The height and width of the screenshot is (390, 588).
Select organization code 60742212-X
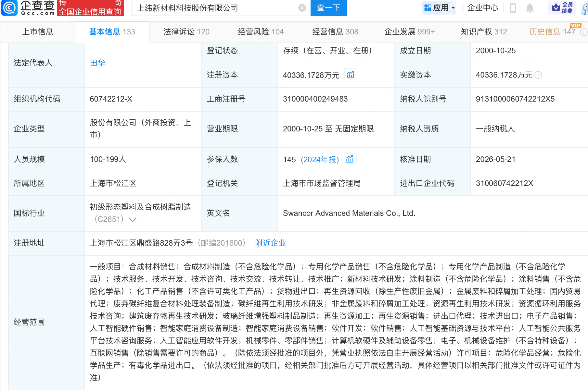point(111,99)
